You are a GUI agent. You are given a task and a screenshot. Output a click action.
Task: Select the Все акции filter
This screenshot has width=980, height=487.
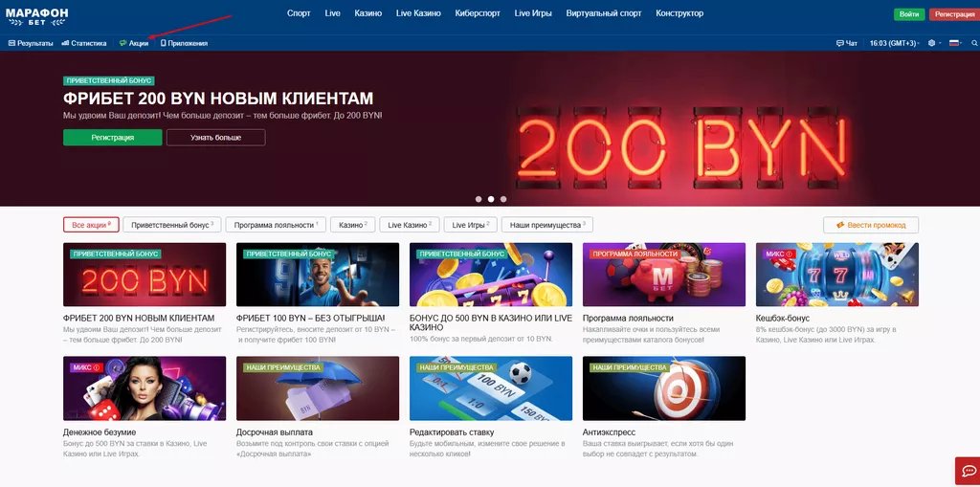pos(91,225)
